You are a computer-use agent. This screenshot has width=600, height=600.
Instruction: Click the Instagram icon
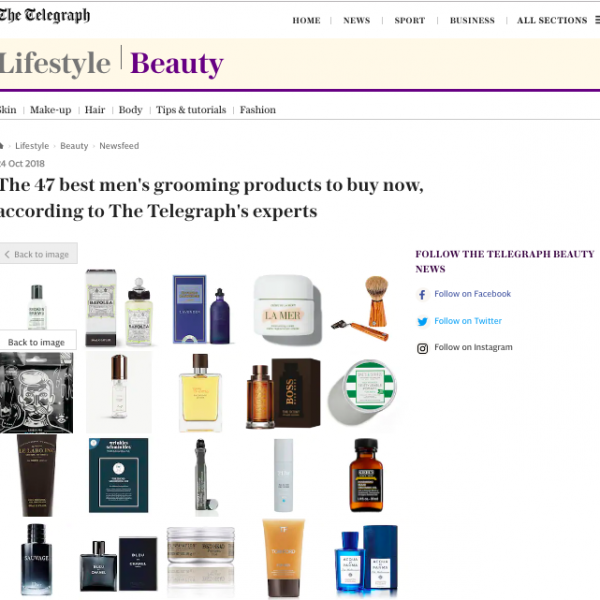tap(422, 348)
